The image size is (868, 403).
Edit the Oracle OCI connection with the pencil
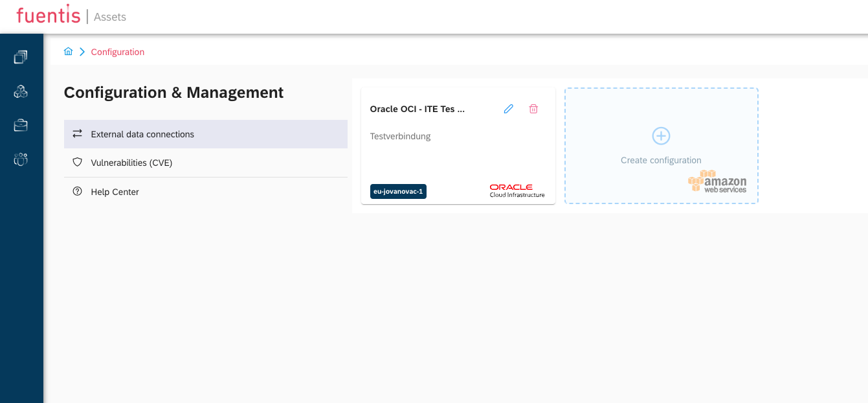coord(508,109)
